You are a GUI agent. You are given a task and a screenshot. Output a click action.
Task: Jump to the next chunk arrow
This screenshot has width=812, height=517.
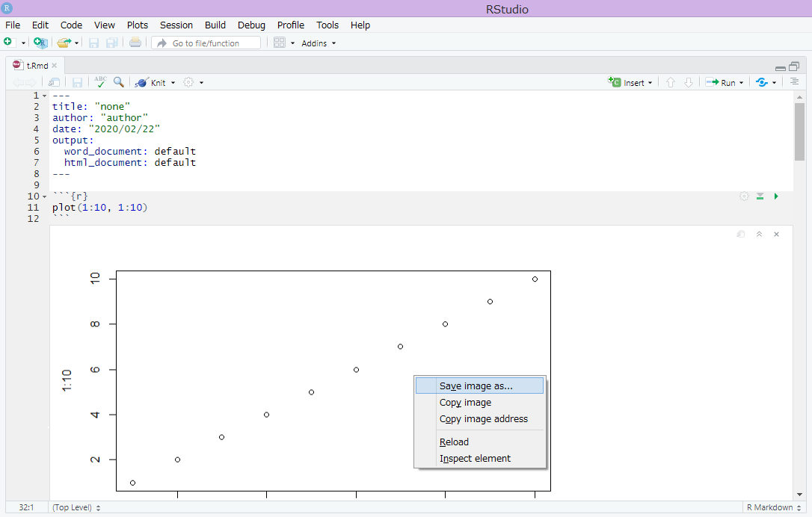[689, 83]
